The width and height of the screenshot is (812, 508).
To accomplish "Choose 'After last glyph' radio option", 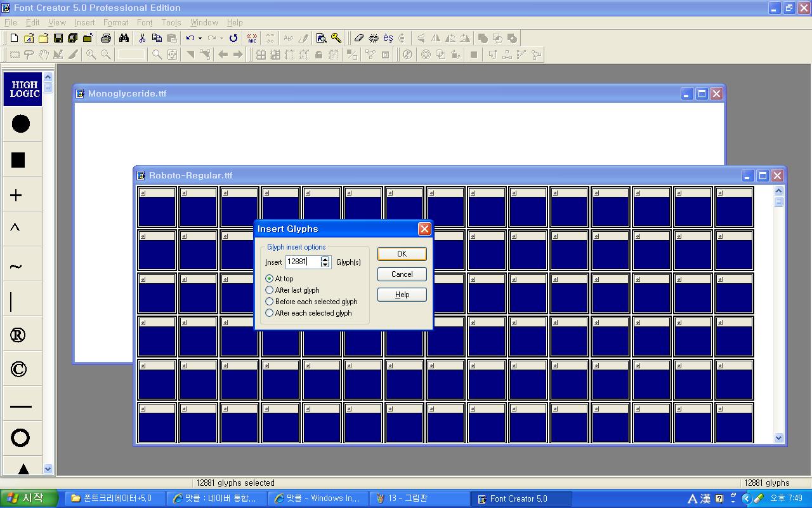I will (x=270, y=290).
